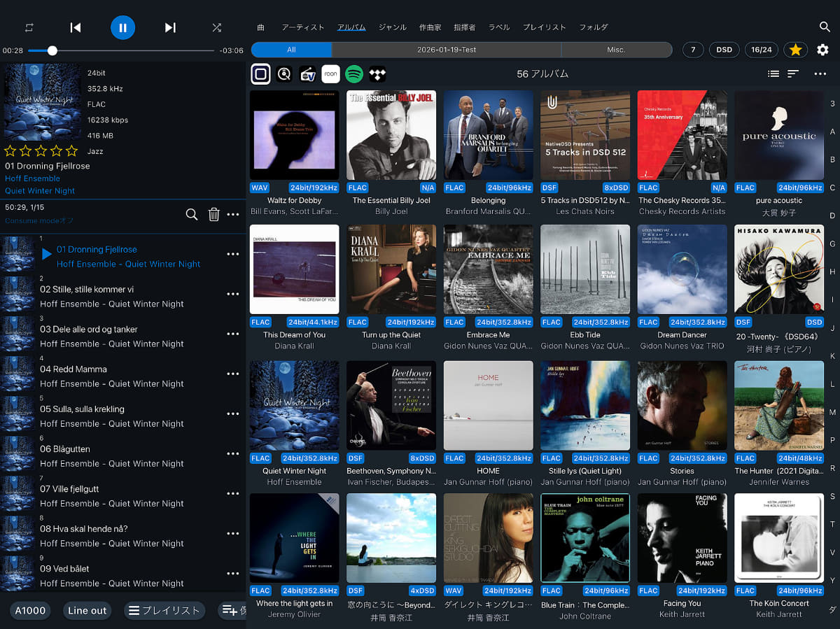840x629 pixels.
Task: Play track 09 Ved bålet
Action: [123, 575]
